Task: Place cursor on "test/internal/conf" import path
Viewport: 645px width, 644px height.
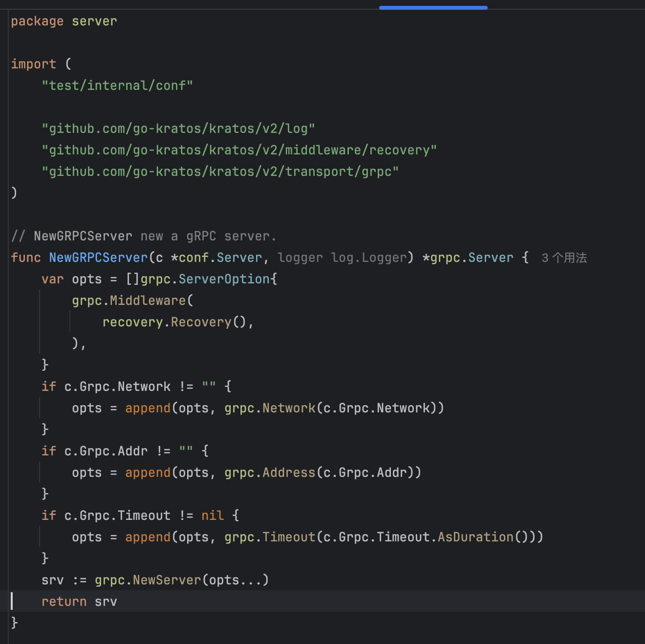Action: pyautogui.click(x=117, y=86)
